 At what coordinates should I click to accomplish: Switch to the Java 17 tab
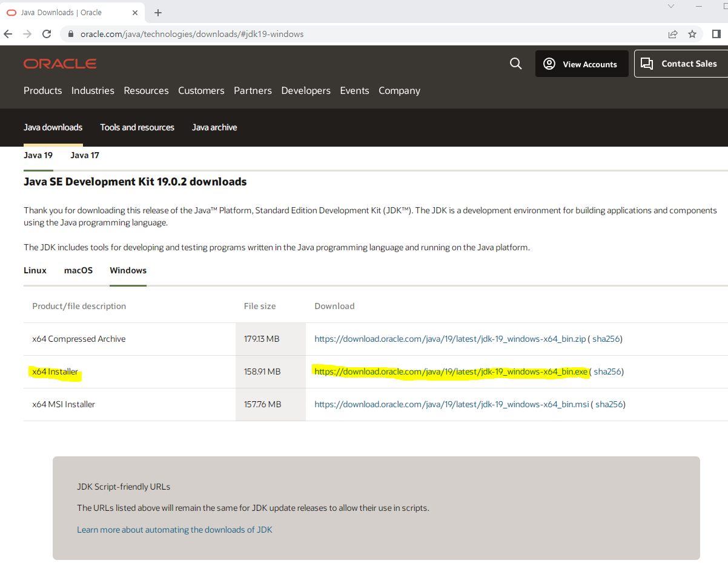pyautogui.click(x=85, y=155)
